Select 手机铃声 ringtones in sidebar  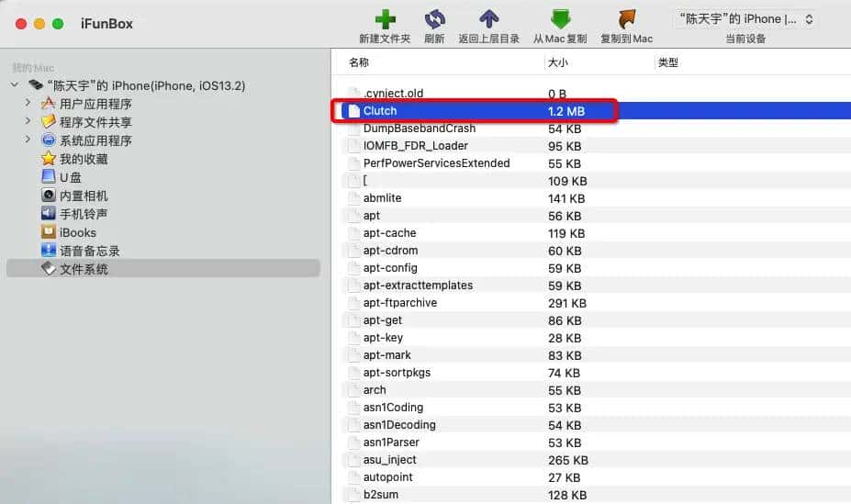[83, 214]
